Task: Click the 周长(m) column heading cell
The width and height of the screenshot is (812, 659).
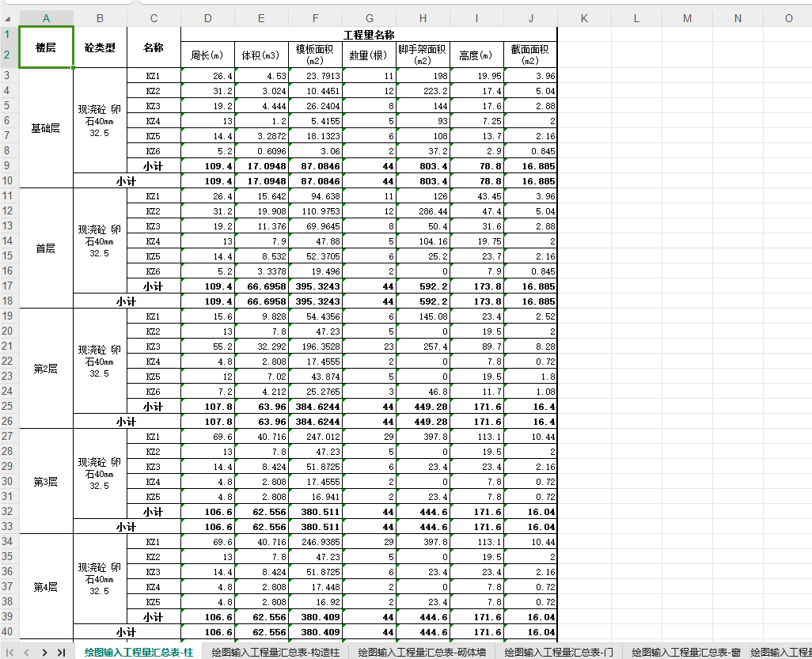Action: 207,55
